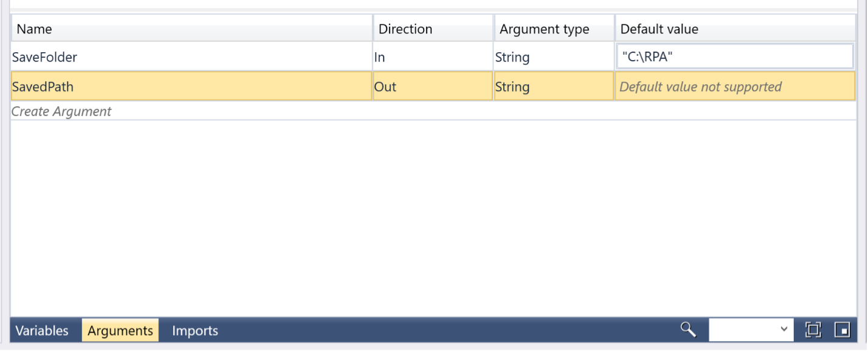Click the Direction column header
868x352 pixels.
[x=432, y=29]
